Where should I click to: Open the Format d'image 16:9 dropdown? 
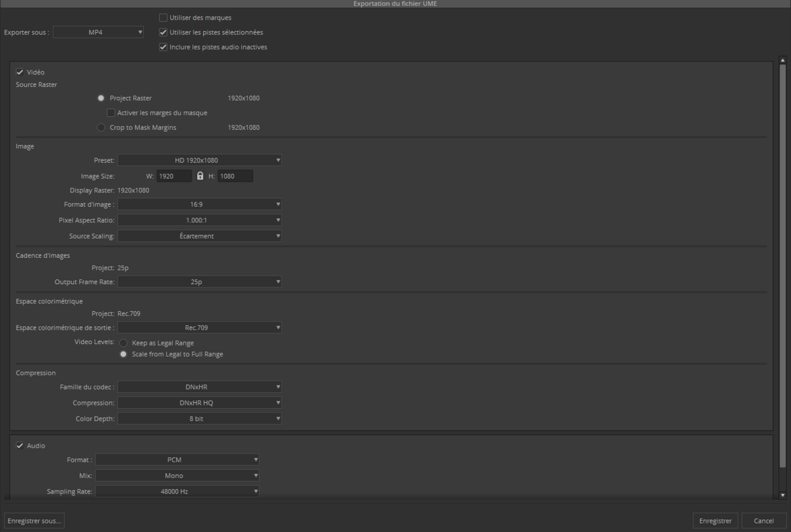coord(200,204)
